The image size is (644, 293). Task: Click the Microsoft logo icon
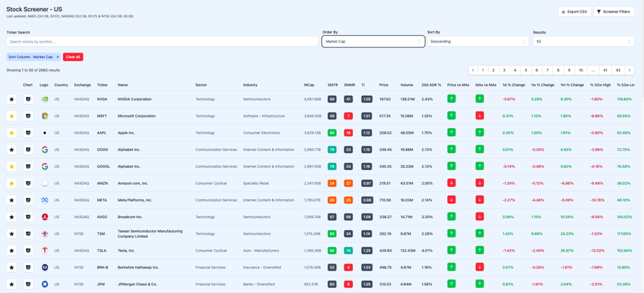(45, 116)
